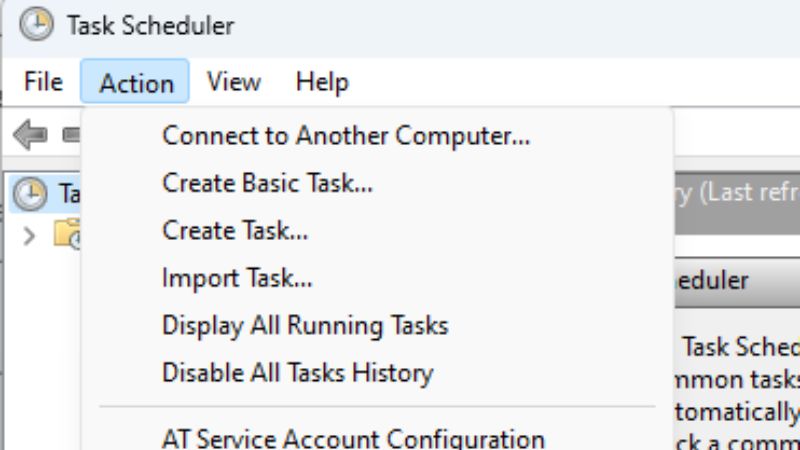Select Display All Running Tasks
The height and width of the screenshot is (450, 800).
coord(305,325)
